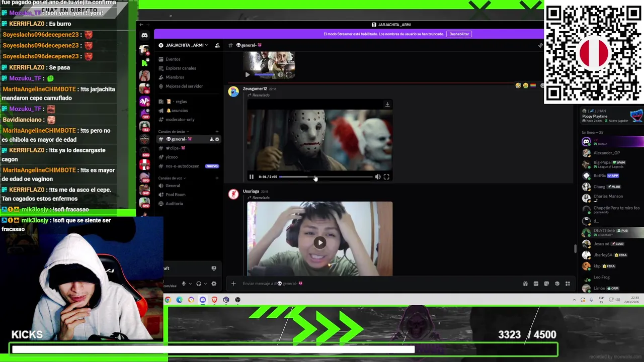The image size is (644, 362).
Task: Create invite icon on general channel
Action: [x=212, y=139]
